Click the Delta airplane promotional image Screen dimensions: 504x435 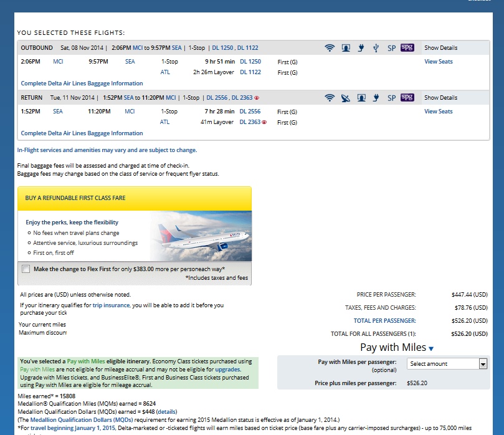pos(199,236)
